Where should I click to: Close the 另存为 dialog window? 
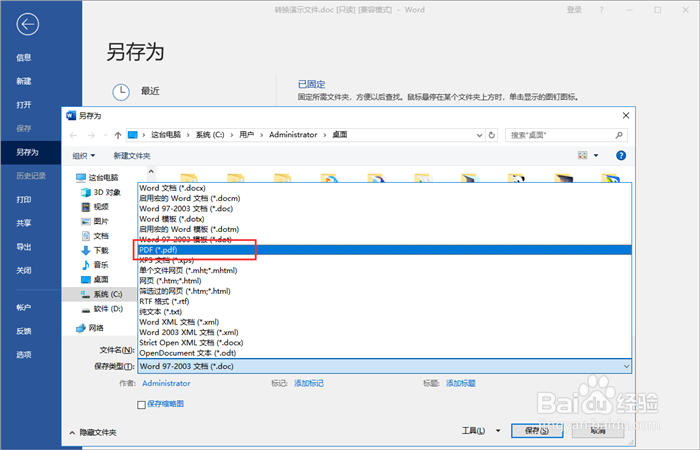tap(625, 116)
